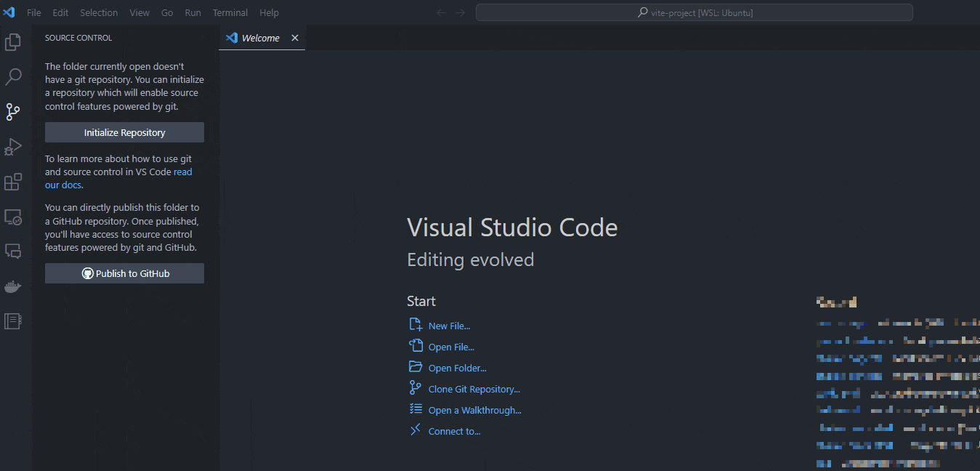980x471 pixels.
Task: Click the 'Start' section heading
Action: coord(421,301)
